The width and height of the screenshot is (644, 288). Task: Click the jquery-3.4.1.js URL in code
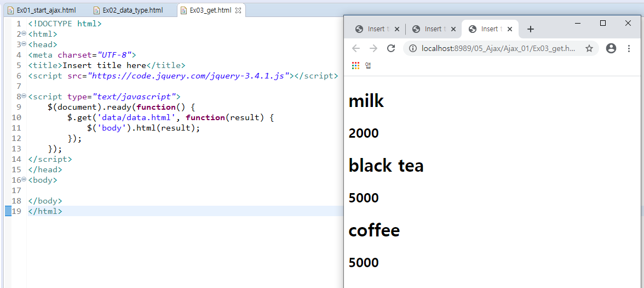pyautogui.click(x=189, y=76)
